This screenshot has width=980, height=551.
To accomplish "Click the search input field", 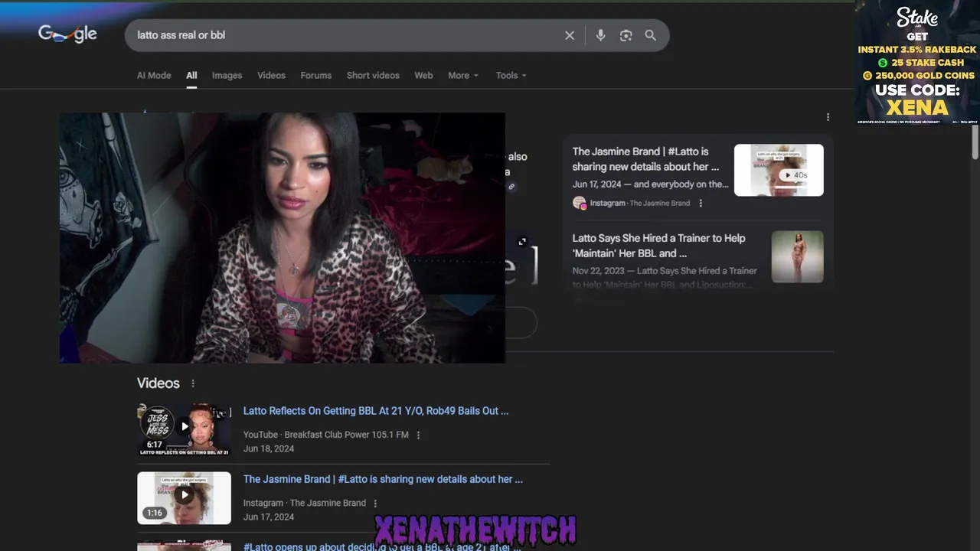I will (345, 35).
